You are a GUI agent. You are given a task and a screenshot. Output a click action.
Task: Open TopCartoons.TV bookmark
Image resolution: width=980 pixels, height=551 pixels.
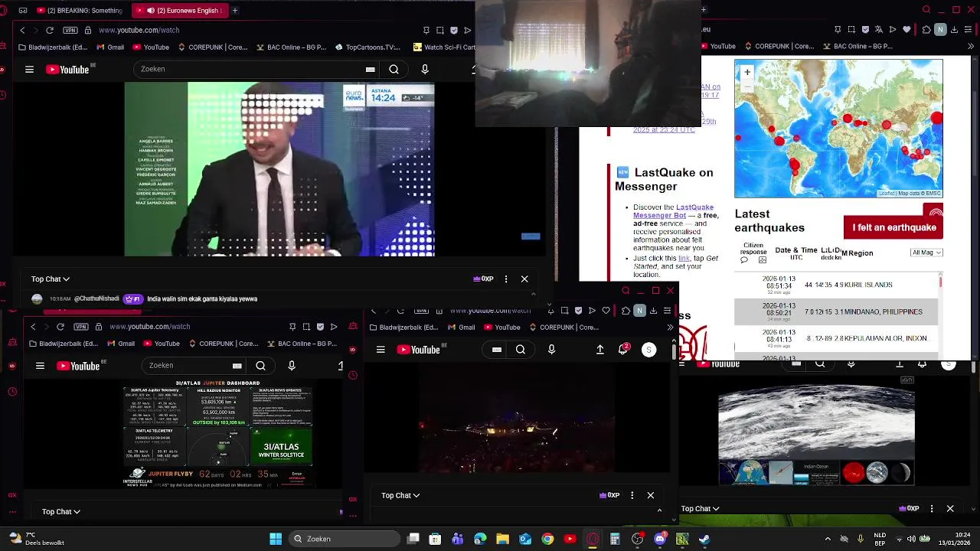(x=367, y=47)
